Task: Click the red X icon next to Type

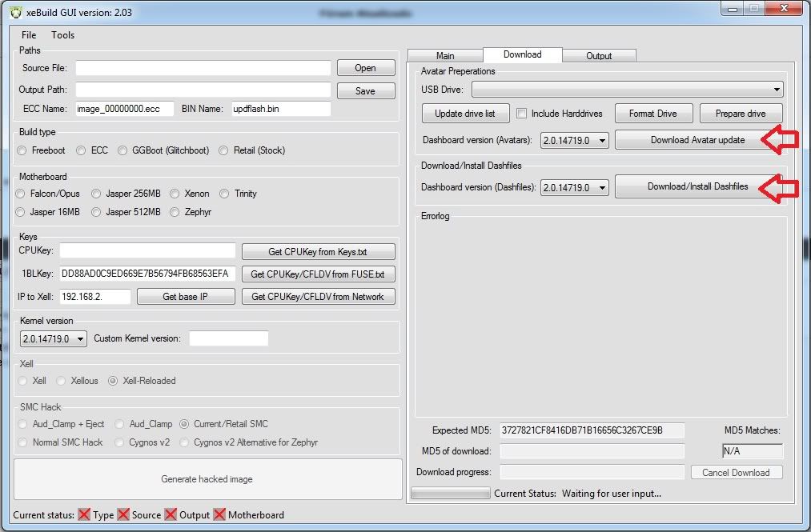Action: 84,514
